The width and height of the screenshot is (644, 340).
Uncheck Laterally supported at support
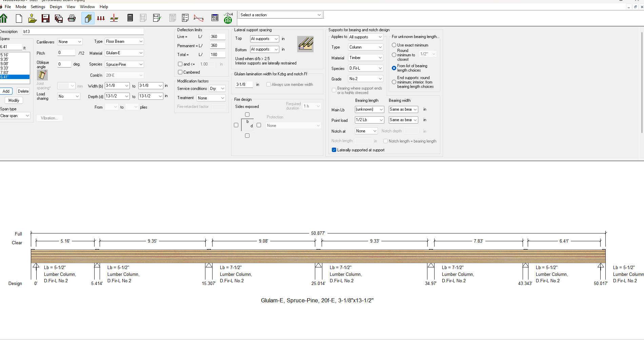(334, 150)
